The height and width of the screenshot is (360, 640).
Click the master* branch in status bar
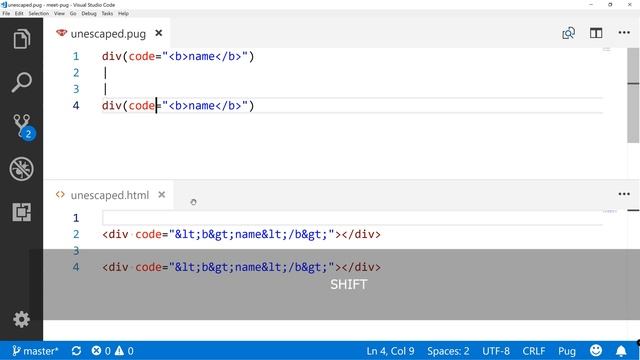(35, 351)
